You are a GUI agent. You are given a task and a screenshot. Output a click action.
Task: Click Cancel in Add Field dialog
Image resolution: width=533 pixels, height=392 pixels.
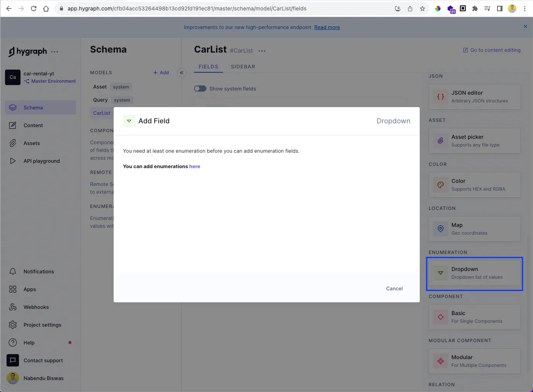click(x=394, y=288)
